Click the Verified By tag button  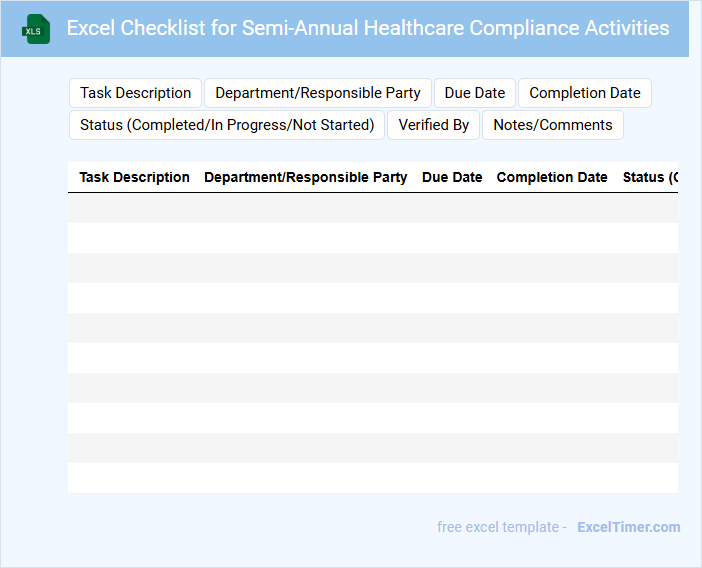[433, 125]
